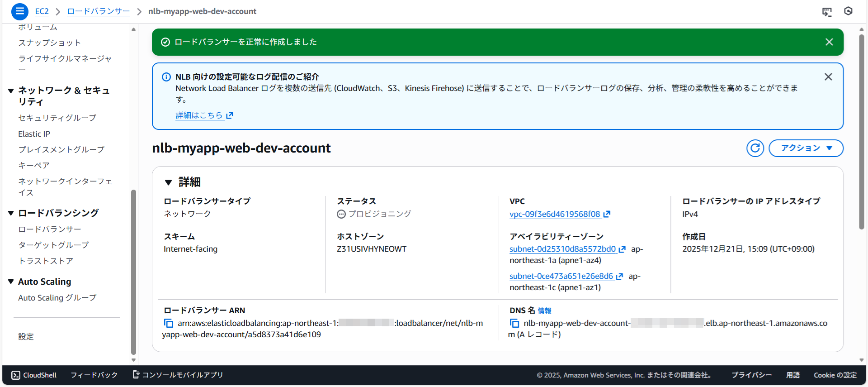
Task: Open the hamburger navigation menu
Action: [x=19, y=11]
